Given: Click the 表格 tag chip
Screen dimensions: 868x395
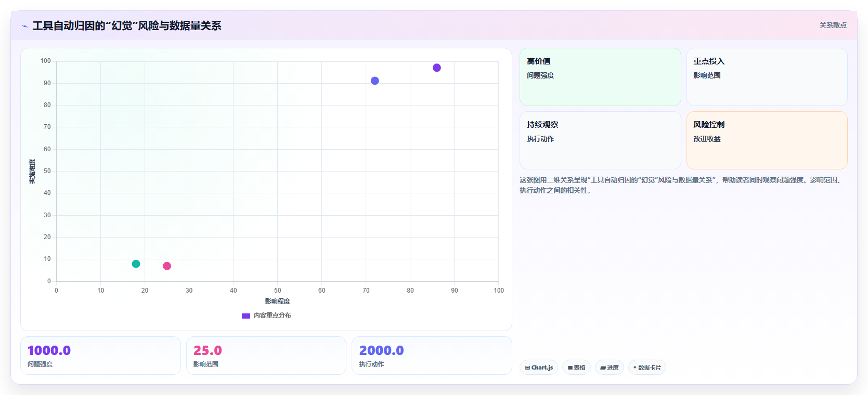Looking at the screenshot, I should (576, 367).
